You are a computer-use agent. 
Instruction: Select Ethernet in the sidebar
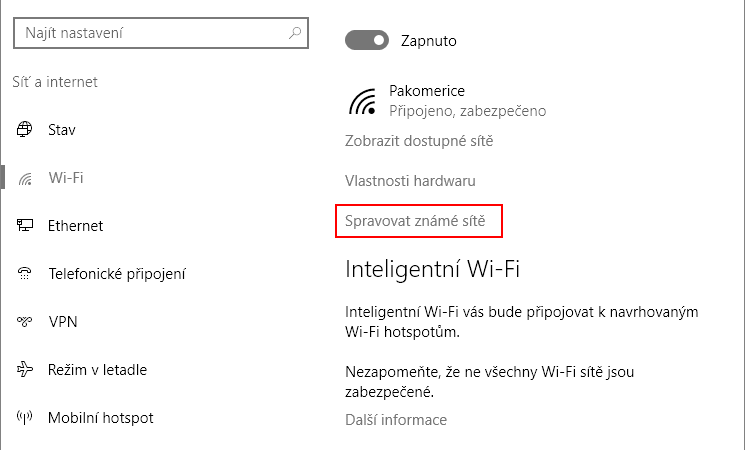coord(75,226)
